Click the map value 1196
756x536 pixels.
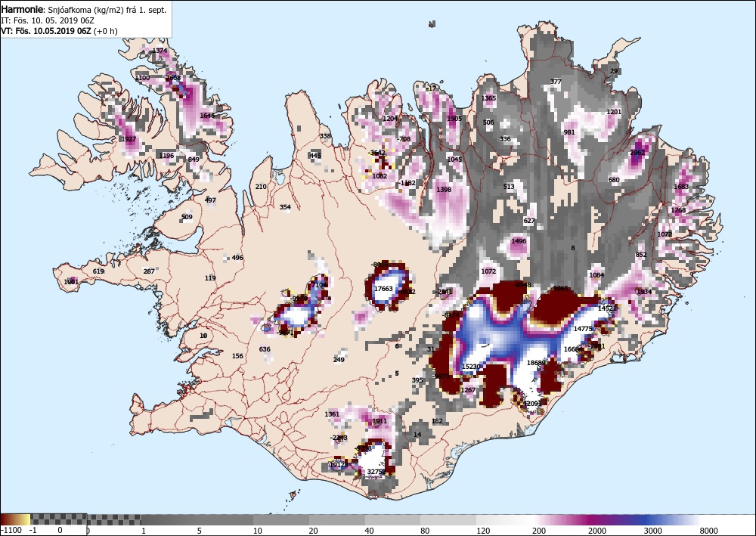[166, 156]
